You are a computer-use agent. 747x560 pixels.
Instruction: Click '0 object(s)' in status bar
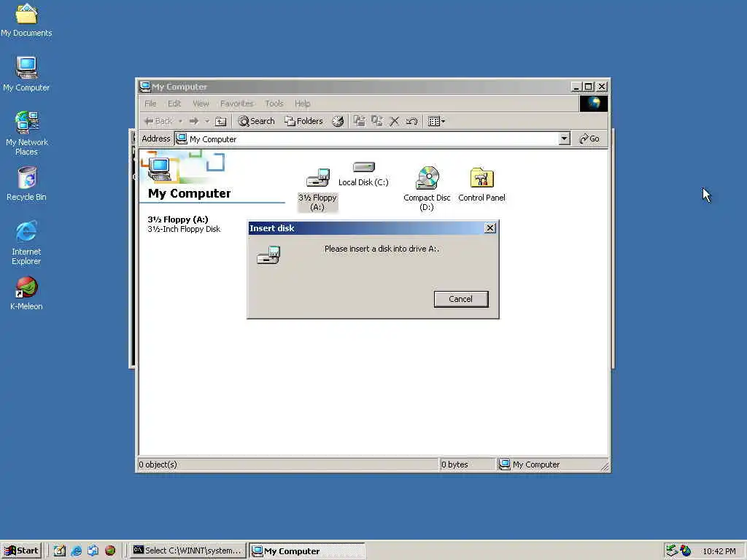[x=158, y=464]
